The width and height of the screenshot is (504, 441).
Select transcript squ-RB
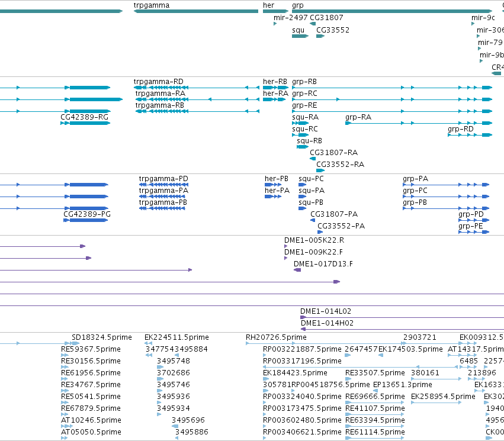coord(303,147)
